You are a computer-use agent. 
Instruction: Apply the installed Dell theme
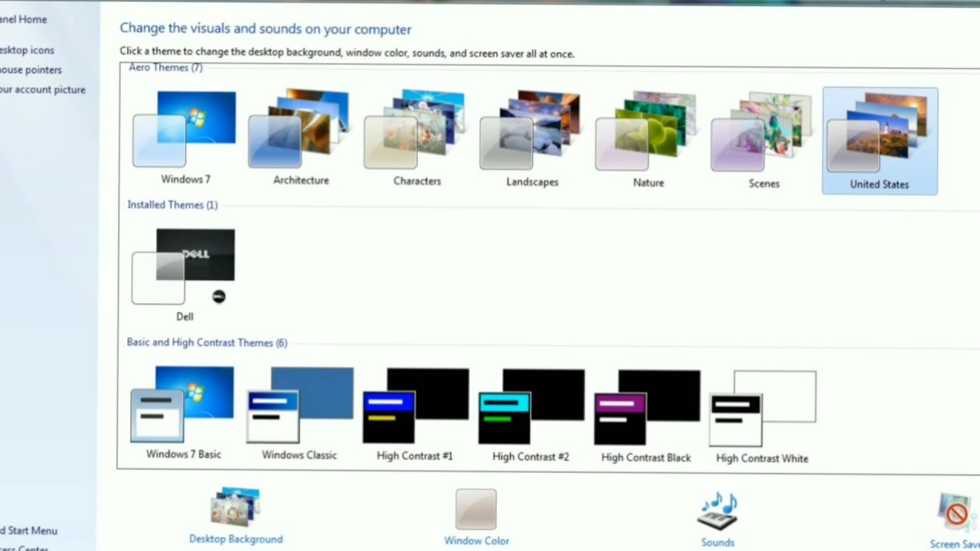point(185,275)
